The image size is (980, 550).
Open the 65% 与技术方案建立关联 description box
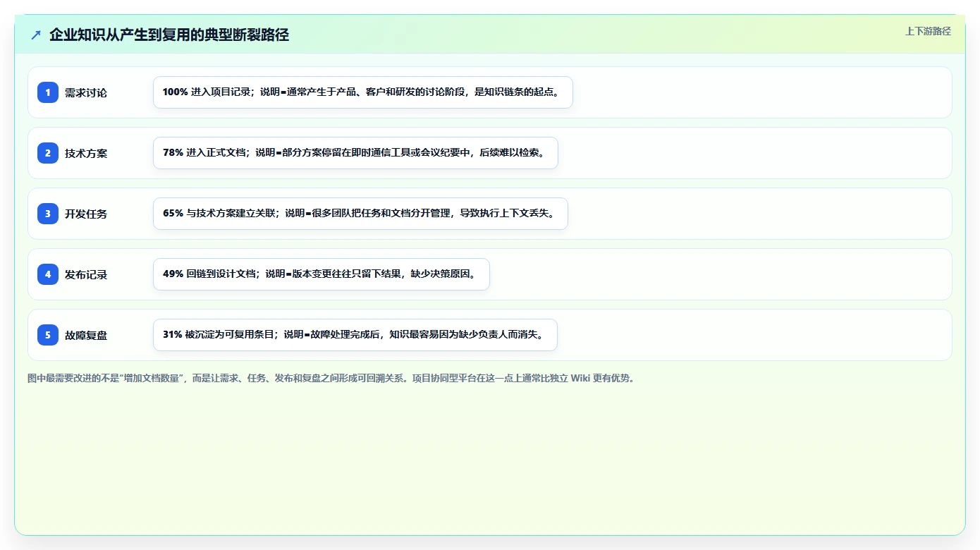360,214
